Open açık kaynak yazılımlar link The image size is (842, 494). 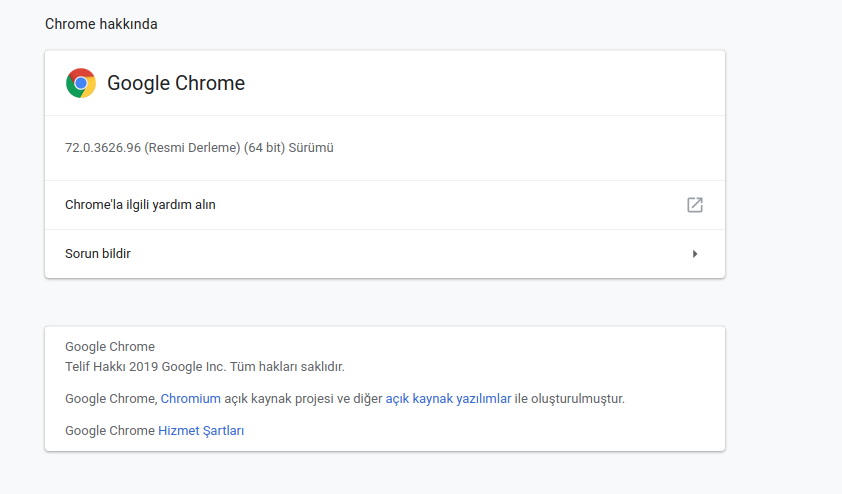click(x=448, y=399)
